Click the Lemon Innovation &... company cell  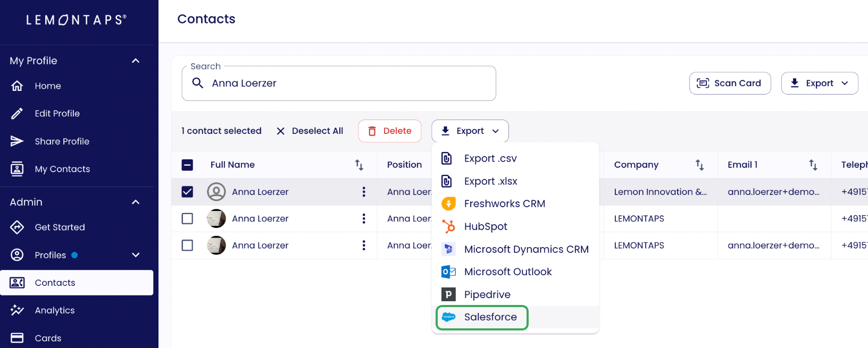(661, 192)
